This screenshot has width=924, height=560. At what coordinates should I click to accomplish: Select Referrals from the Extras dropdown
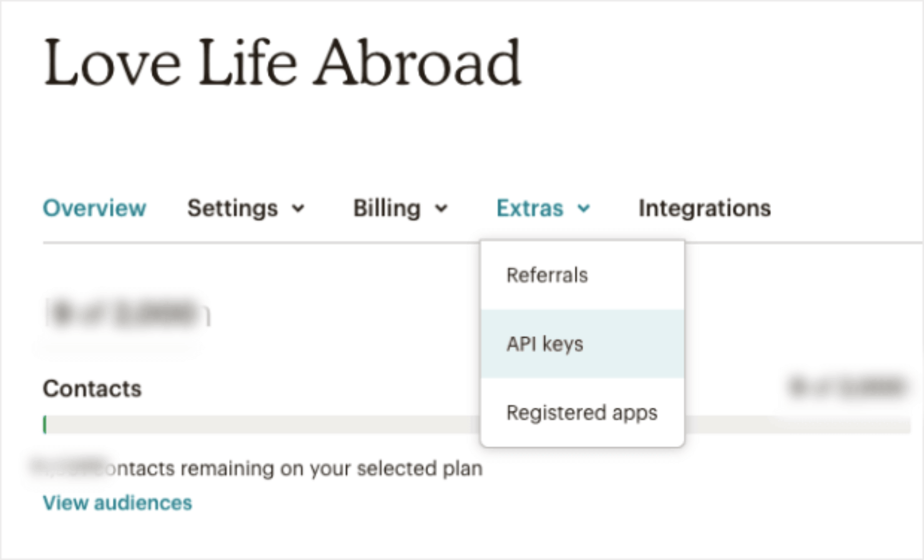click(x=547, y=275)
